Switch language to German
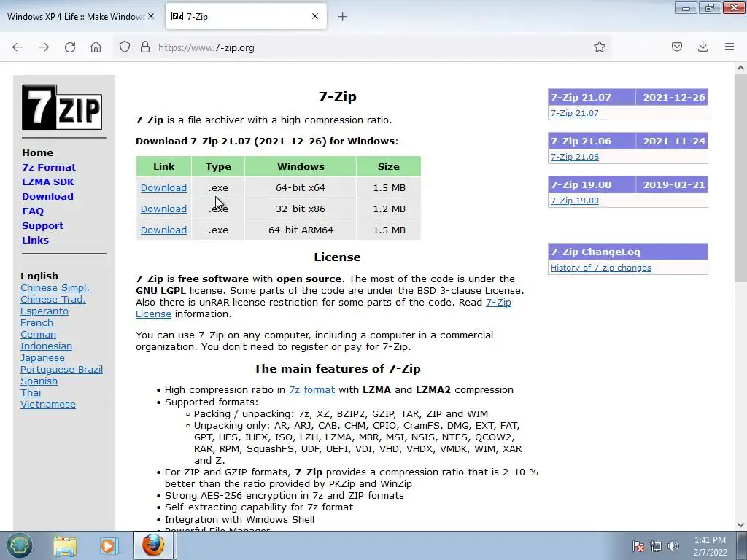This screenshot has height=560, width=747. (x=38, y=334)
